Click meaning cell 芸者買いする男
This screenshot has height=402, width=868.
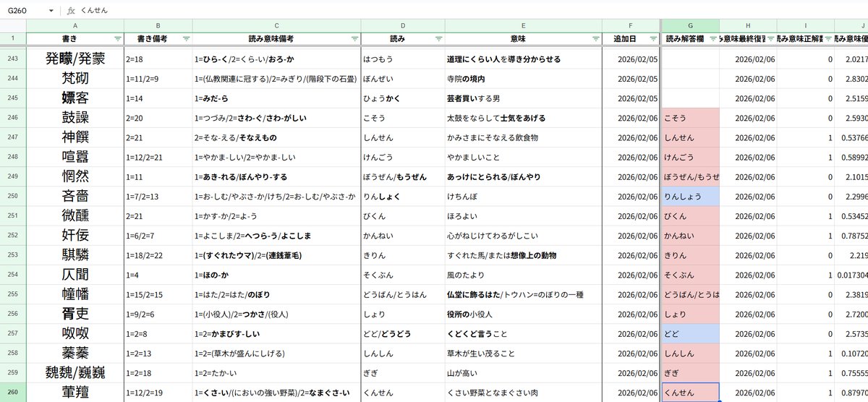point(523,98)
